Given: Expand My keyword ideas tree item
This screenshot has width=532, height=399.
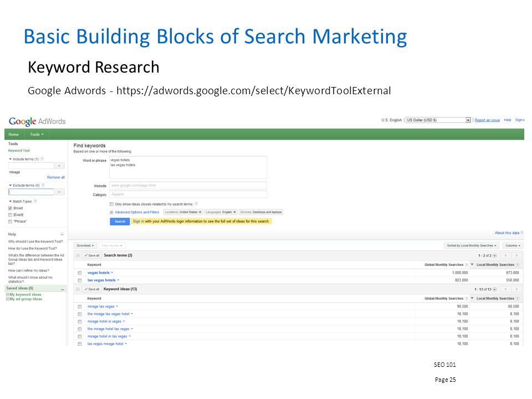Looking at the screenshot, I should [8, 294].
